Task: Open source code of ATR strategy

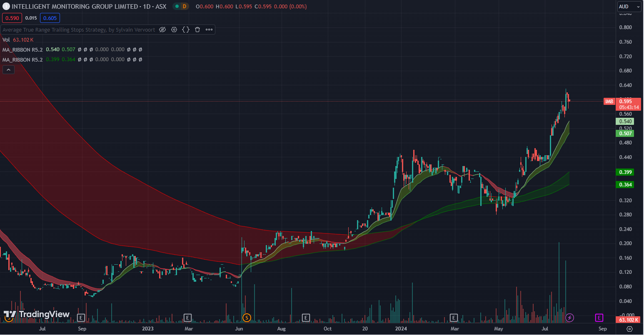Action: click(186, 30)
